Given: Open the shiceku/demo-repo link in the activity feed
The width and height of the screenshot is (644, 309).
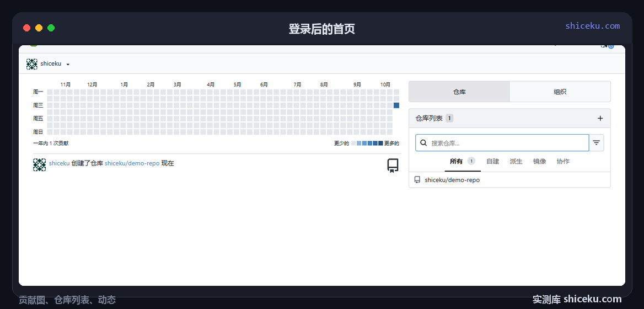Looking at the screenshot, I should pos(132,163).
